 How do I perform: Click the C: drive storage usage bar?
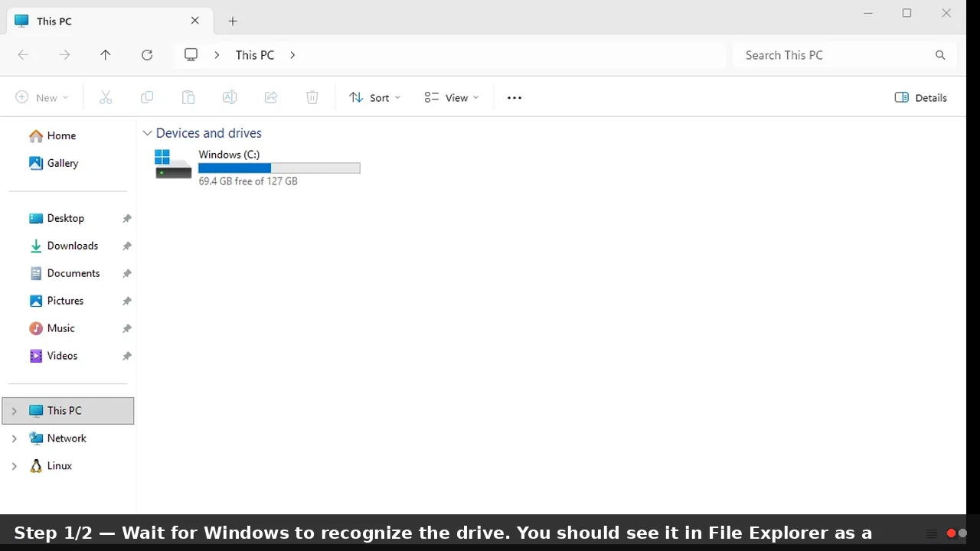(x=279, y=168)
